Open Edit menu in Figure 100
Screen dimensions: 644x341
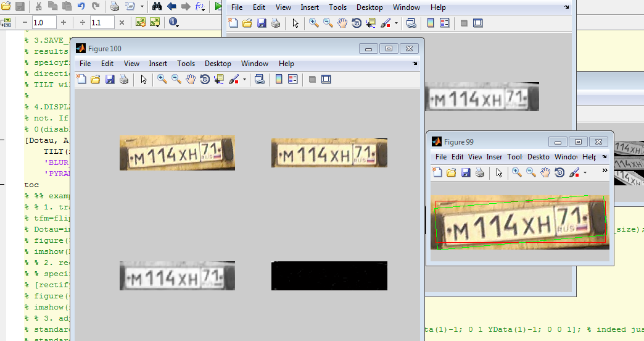[107, 64]
